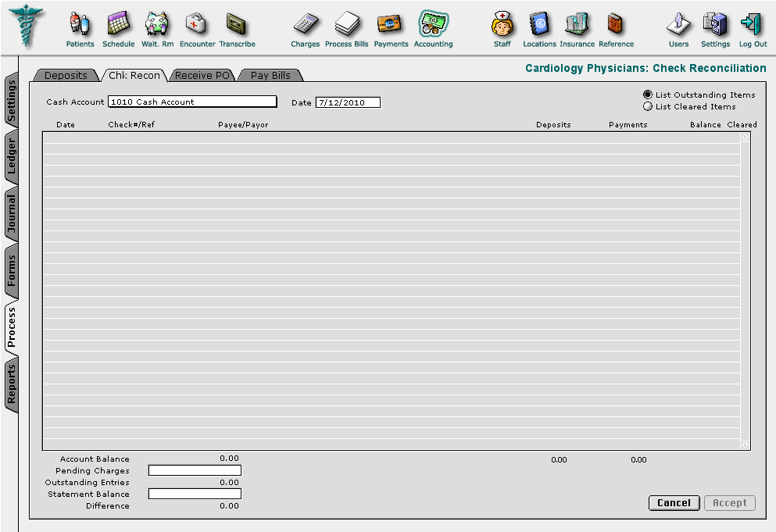The height and width of the screenshot is (532, 776).
Task: Switch to the Receive PO tab
Action: tap(202, 75)
